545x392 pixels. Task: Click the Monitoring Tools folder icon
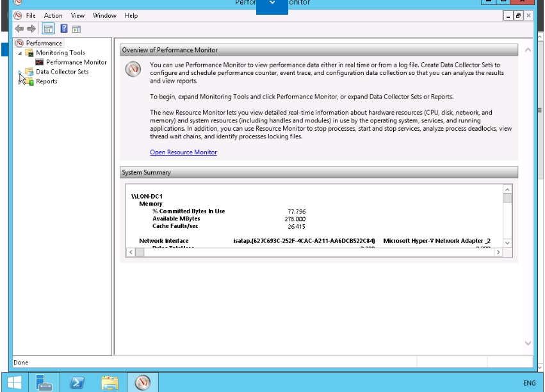tap(30, 53)
